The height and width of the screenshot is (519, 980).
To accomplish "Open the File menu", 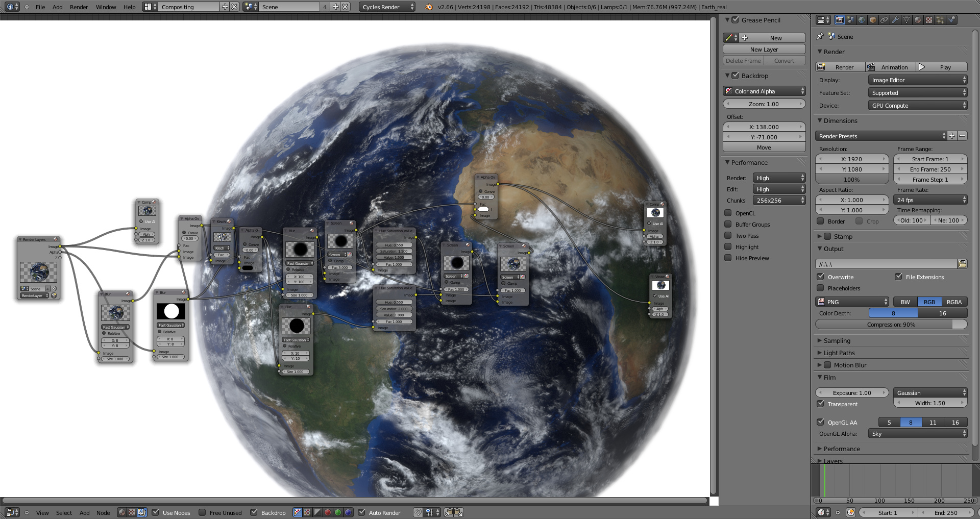I will click(40, 7).
